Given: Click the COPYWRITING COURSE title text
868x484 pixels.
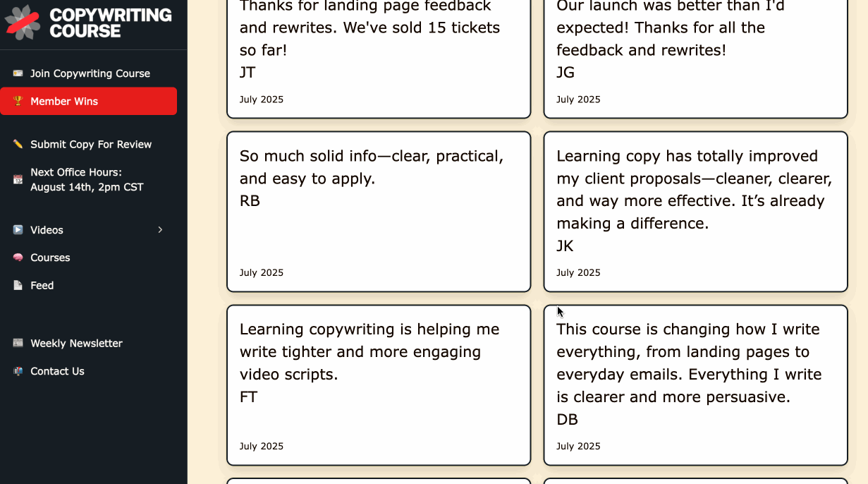Looking at the screenshot, I should point(111,23).
